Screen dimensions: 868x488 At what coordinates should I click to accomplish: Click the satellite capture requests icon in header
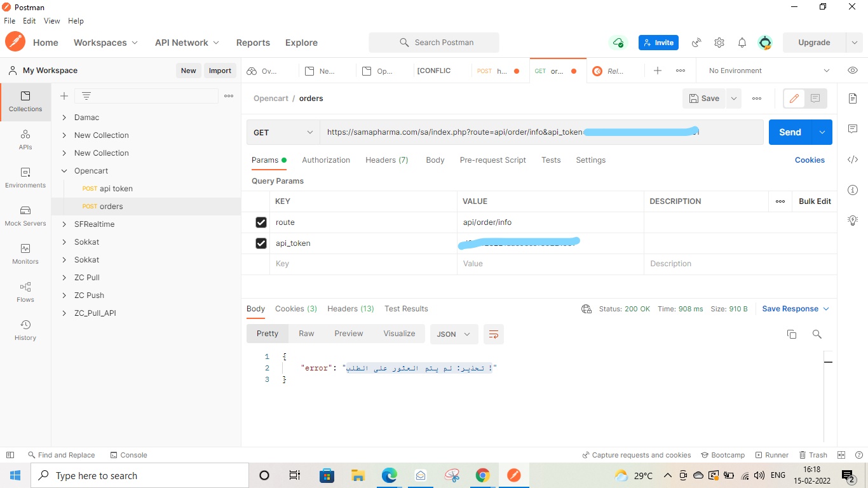point(696,43)
